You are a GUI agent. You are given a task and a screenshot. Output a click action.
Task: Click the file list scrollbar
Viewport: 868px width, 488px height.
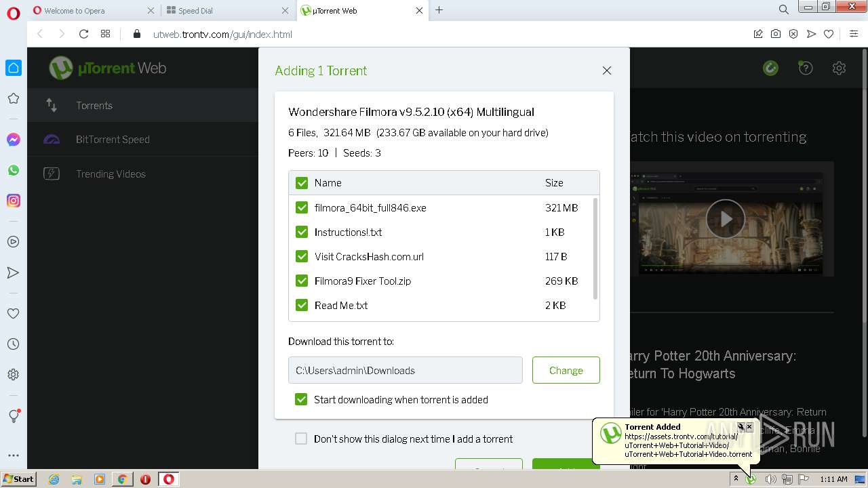595,249
